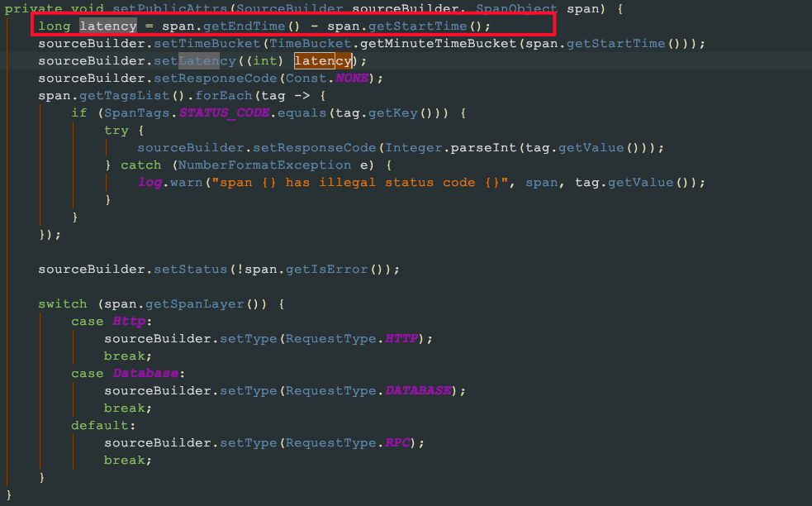
Task: Click the 'latency' variable in the long declaration
Action: pos(108,26)
